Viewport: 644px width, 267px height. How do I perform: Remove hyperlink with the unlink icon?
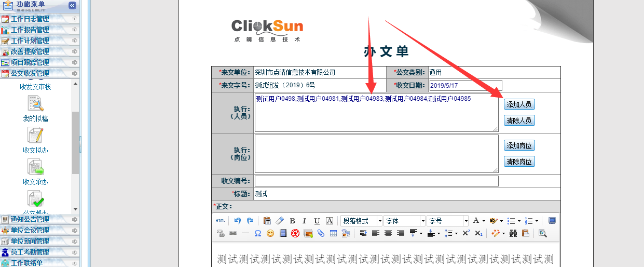[x=221, y=233]
